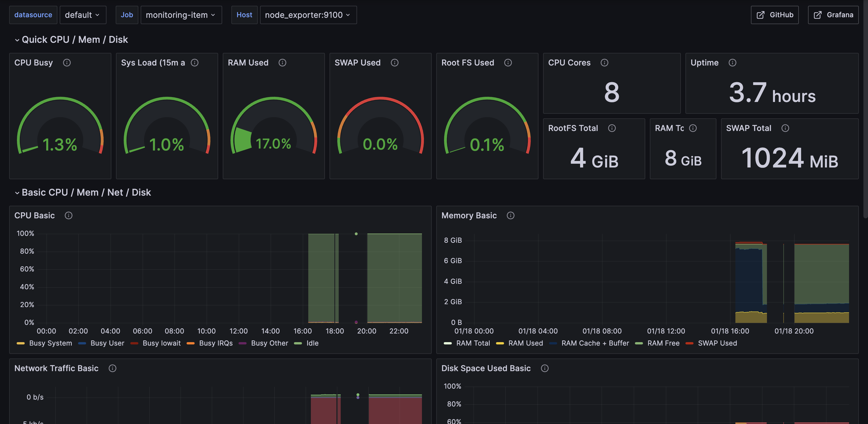Click the 3.7 hours uptime value
The width and height of the screenshot is (868, 424).
(772, 92)
